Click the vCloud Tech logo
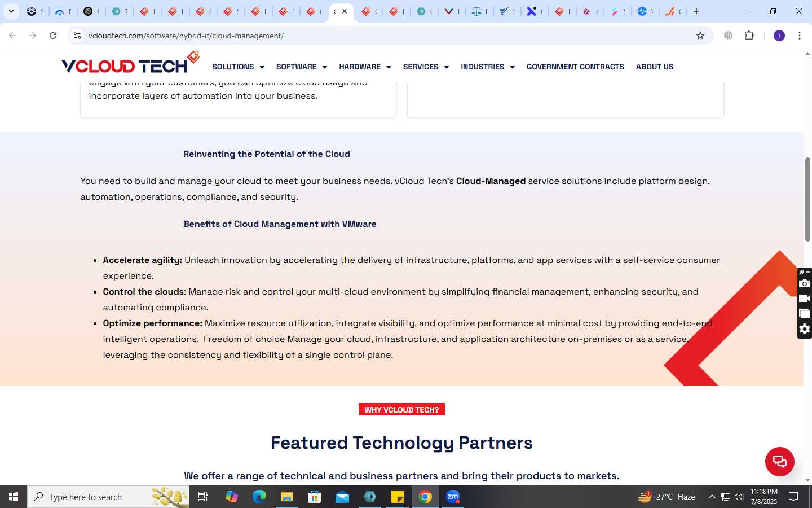This screenshot has width=812, height=508. (x=131, y=63)
